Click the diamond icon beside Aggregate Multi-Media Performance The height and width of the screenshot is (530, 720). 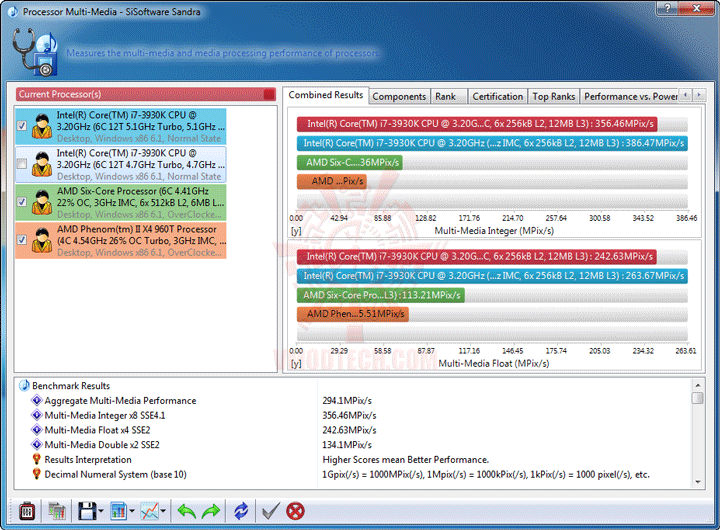click(x=37, y=400)
